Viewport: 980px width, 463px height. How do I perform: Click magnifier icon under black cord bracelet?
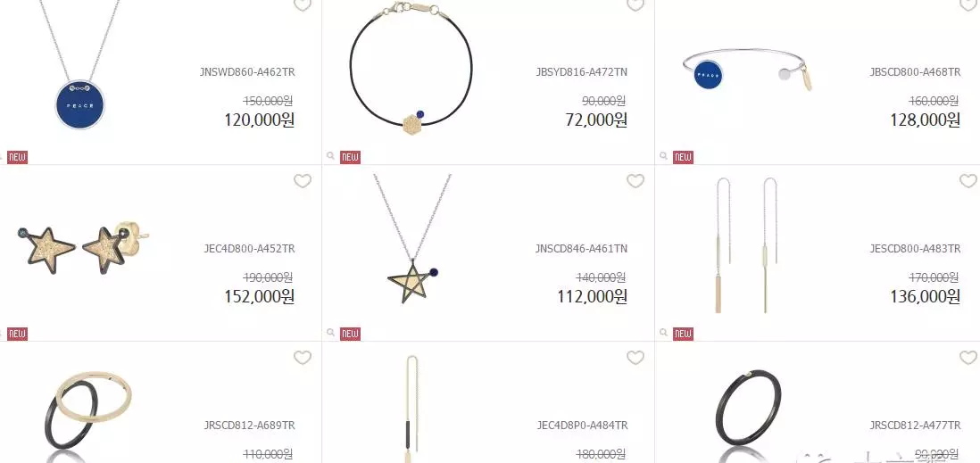pyautogui.click(x=330, y=157)
